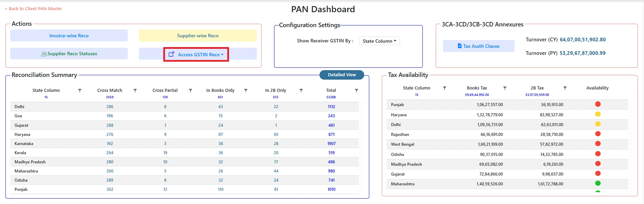Click Odisha Cross Match count 289

point(110,180)
